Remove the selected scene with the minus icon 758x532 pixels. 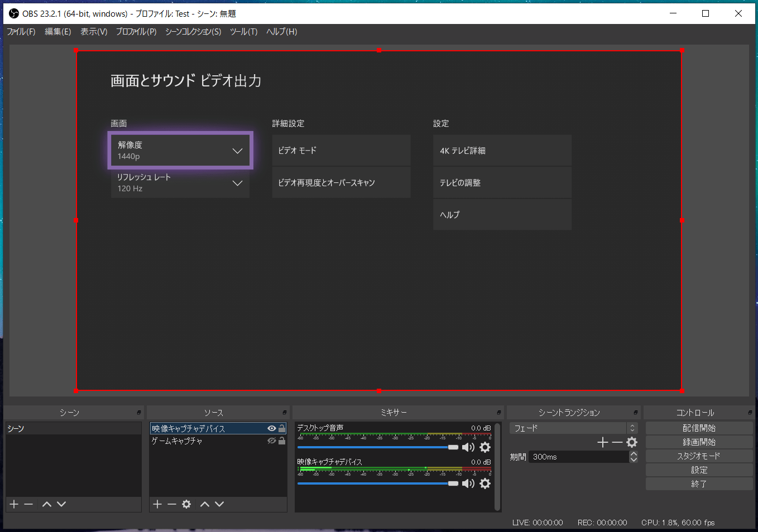click(x=28, y=504)
